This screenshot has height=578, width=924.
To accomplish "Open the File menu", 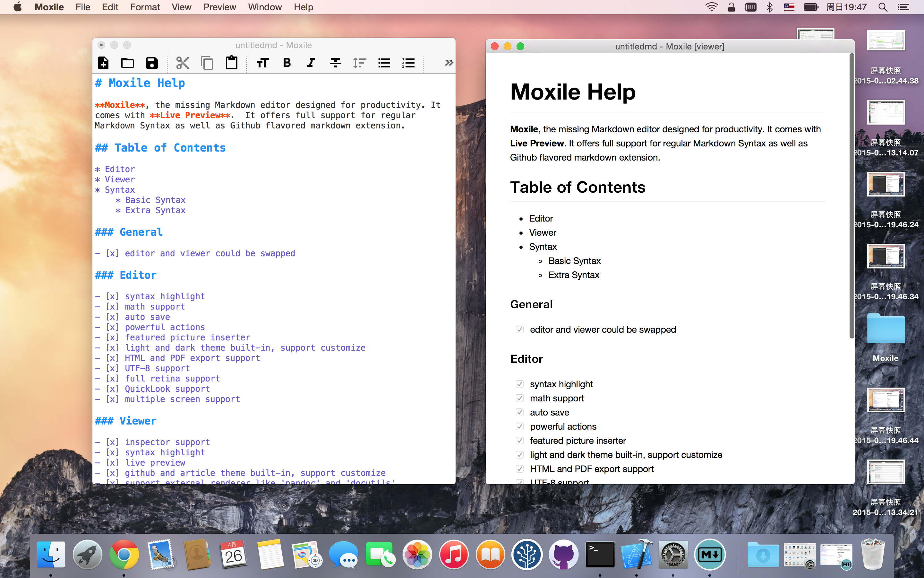I will pyautogui.click(x=83, y=7).
